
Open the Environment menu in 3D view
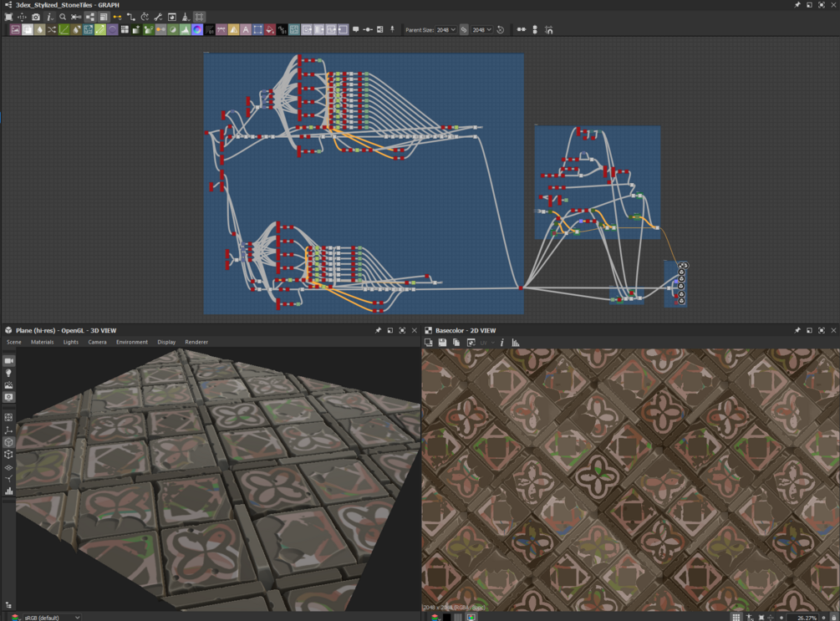pyautogui.click(x=131, y=342)
